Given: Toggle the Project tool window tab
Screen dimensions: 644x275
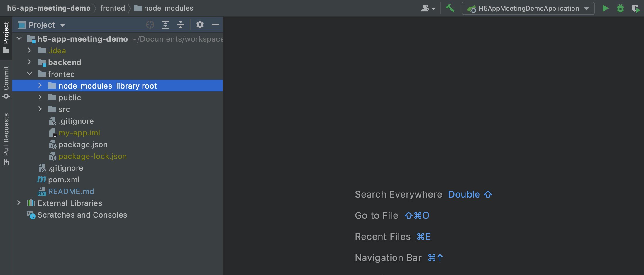Looking at the screenshot, I should click(6, 38).
